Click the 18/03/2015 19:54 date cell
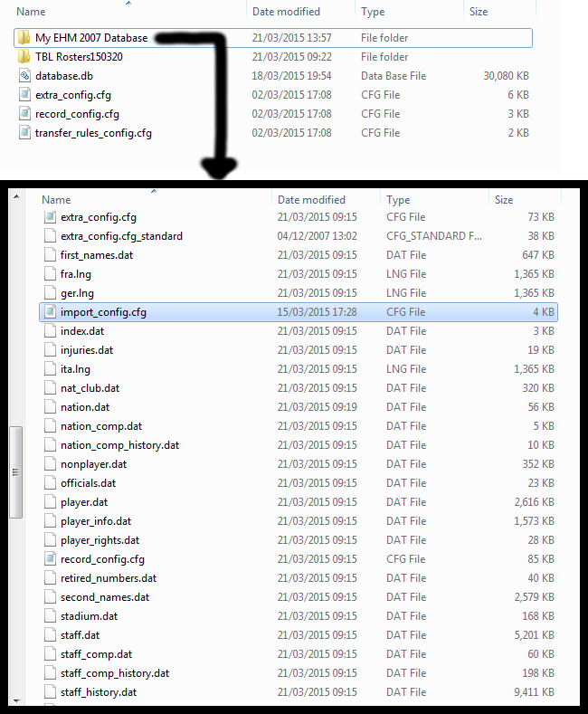Image resolution: width=588 pixels, height=714 pixels. click(291, 76)
